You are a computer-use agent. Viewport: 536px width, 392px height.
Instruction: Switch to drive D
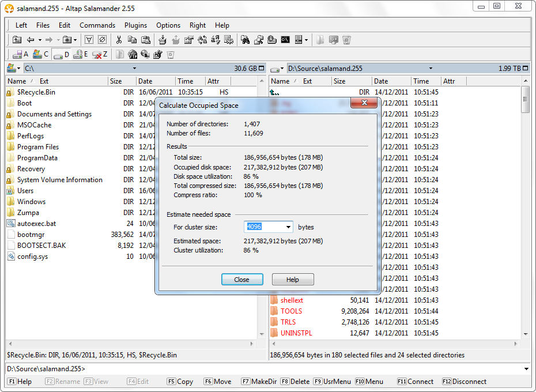point(62,54)
